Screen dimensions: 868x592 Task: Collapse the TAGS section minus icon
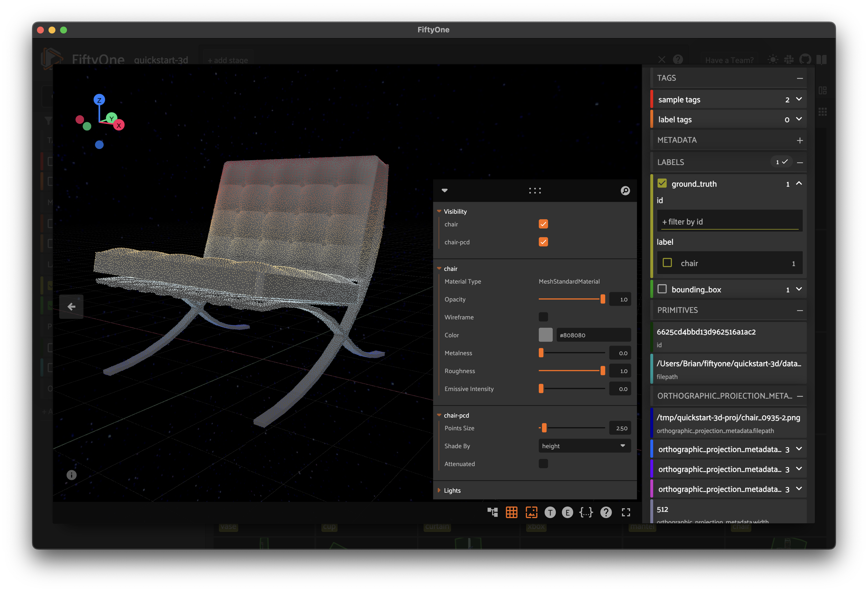tap(800, 78)
